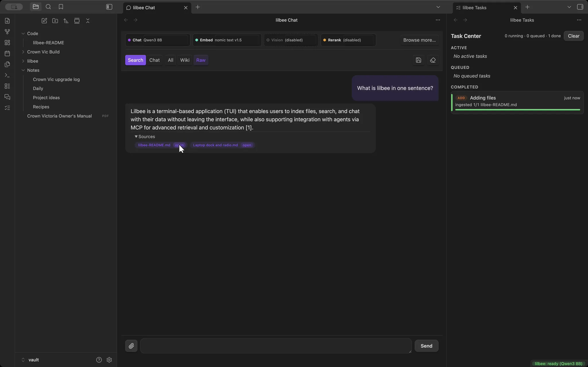Open the lilbee-README.md source link

[x=154, y=145]
